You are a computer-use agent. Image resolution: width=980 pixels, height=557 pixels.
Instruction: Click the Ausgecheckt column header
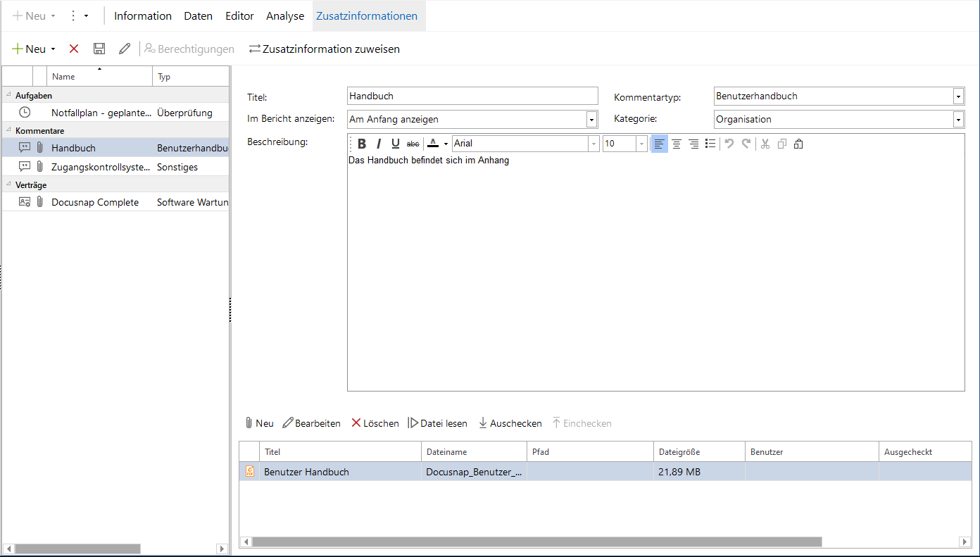[x=925, y=452]
